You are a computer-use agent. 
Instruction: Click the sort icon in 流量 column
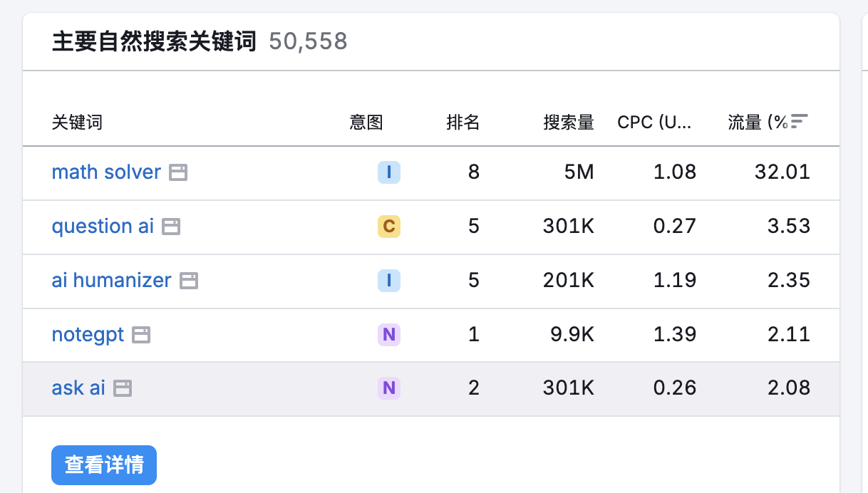[800, 122]
